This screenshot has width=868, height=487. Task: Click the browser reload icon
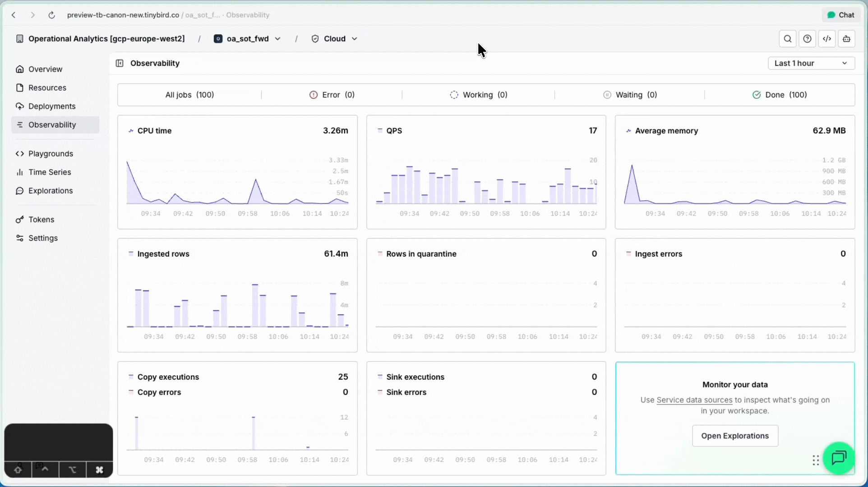[51, 15]
